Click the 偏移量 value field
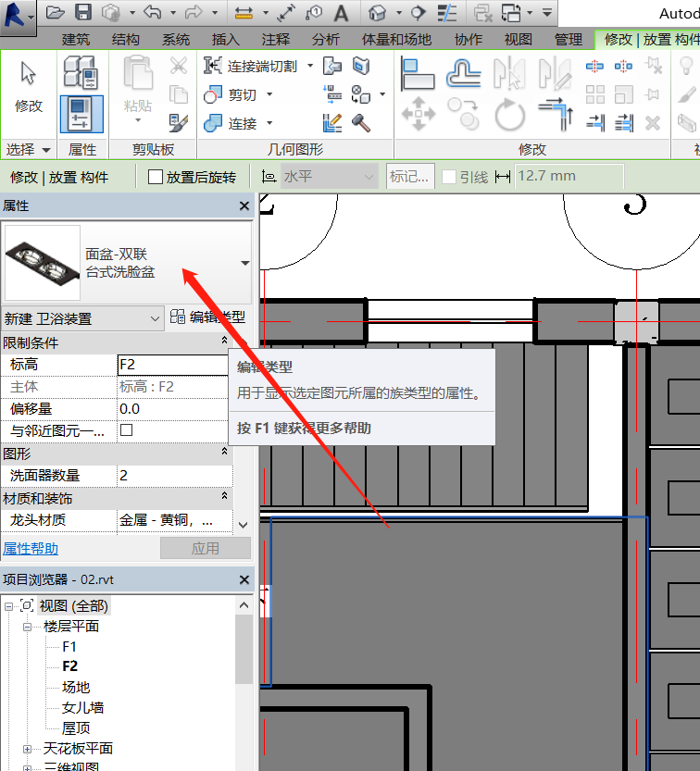Image resolution: width=700 pixels, height=771 pixels. (174, 408)
